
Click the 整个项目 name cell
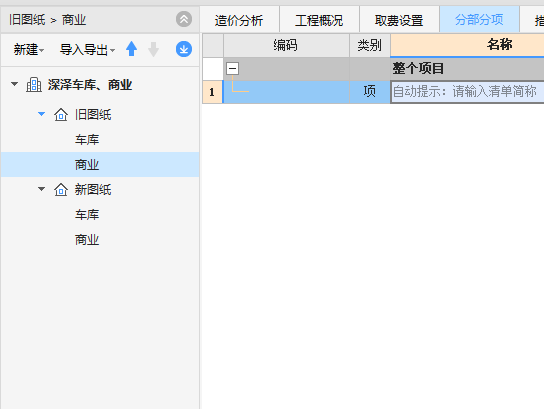pos(467,69)
